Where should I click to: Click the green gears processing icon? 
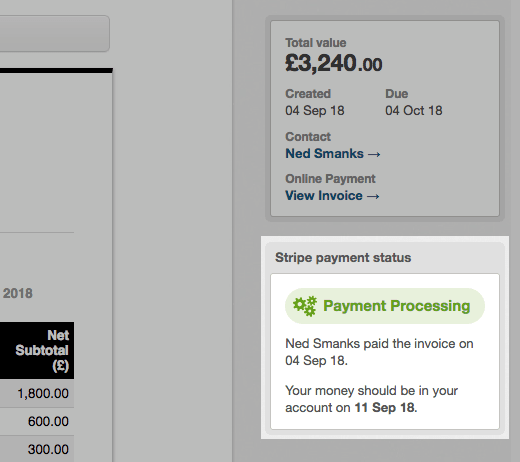(x=305, y=306)
